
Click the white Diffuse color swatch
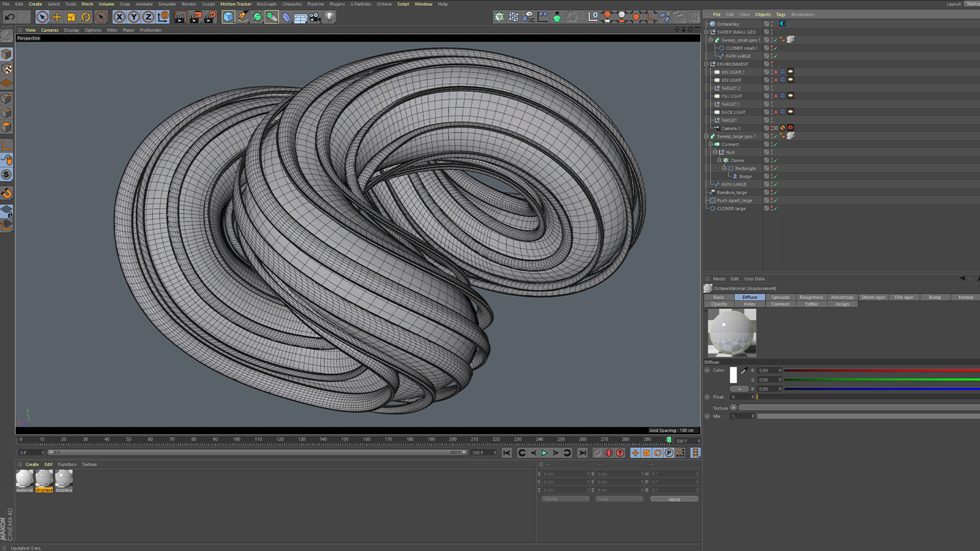(x=733, y=375)
